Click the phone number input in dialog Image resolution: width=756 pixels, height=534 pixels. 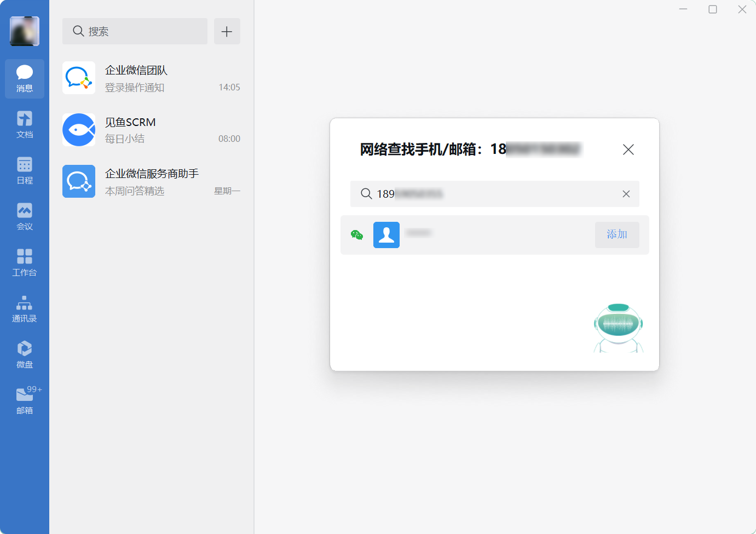pos(493,194)
